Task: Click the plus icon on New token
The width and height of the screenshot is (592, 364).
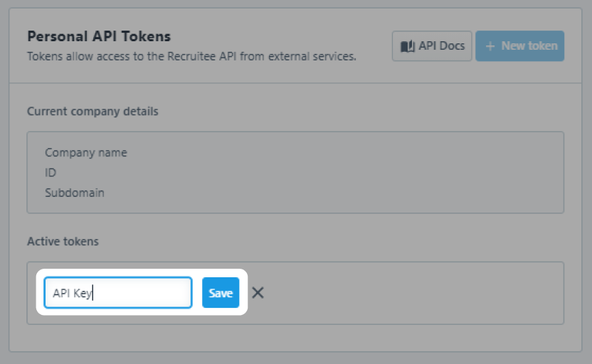Action: 490,46
